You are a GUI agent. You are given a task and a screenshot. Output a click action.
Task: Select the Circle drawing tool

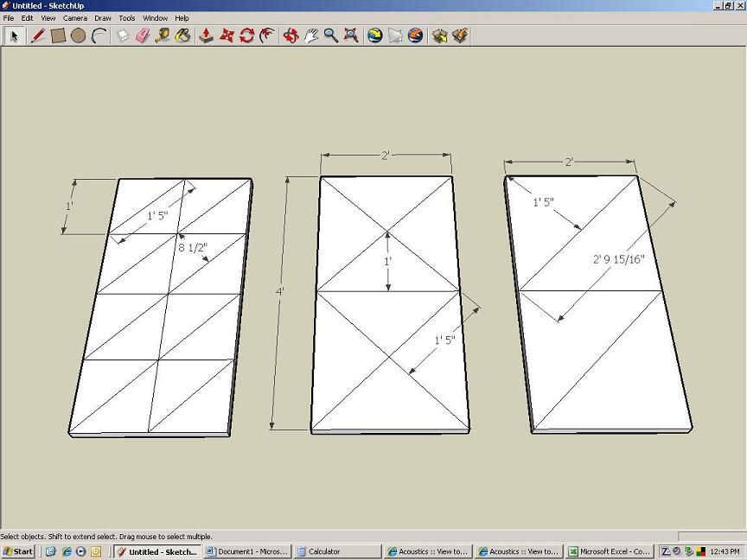click(x=78, y=35)
